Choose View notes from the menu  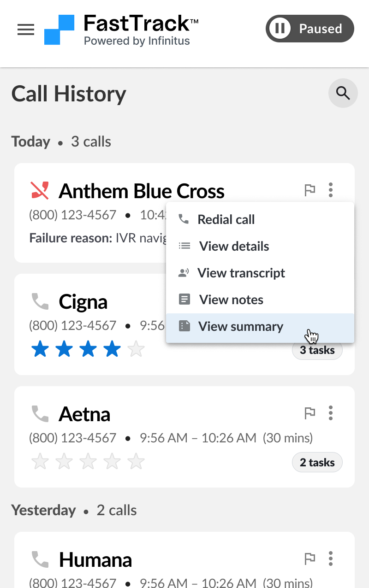pos(260,300)
